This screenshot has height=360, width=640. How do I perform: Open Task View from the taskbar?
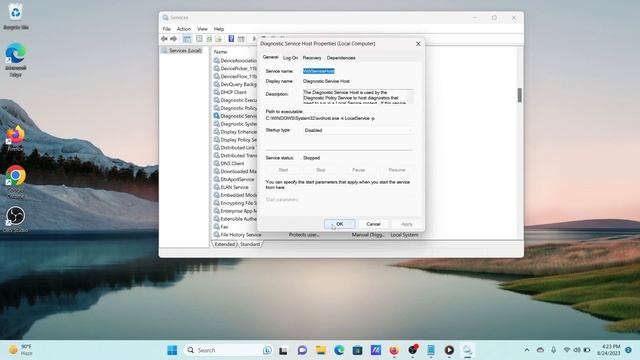[x=283, y=350]
